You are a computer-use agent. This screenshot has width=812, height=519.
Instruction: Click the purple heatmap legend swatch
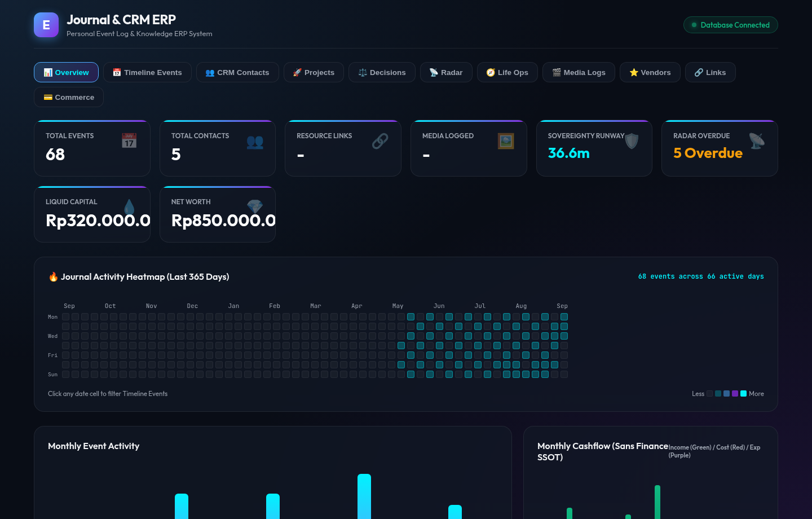tap(735, 394)
